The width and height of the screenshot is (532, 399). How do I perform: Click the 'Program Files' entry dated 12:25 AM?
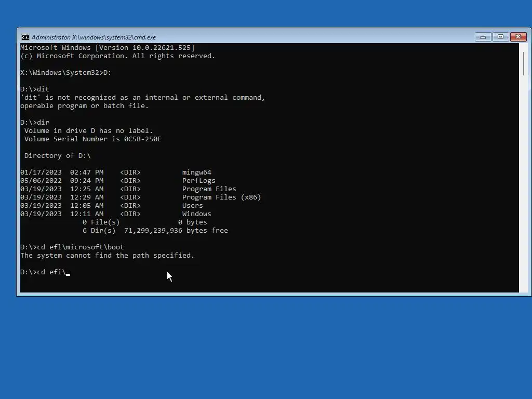point(209,189)
